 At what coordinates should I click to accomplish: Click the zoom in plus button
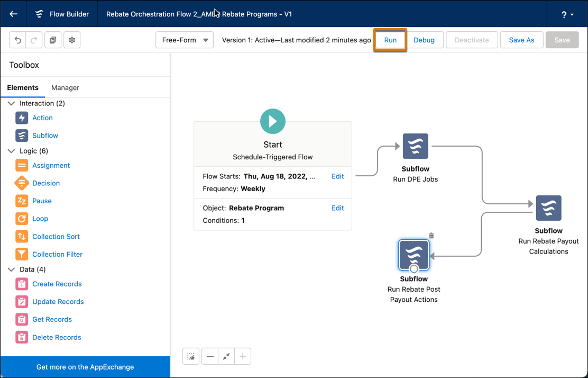click(x=243, y=356)
